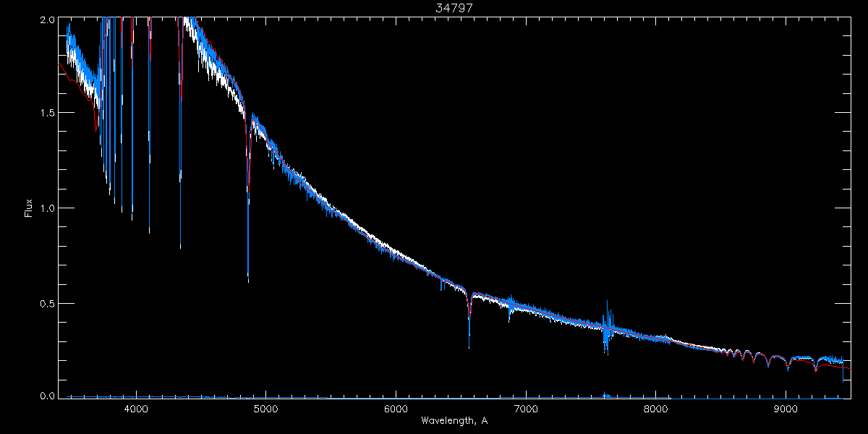Click the 8000 wavelength tick label

(656, 409)
